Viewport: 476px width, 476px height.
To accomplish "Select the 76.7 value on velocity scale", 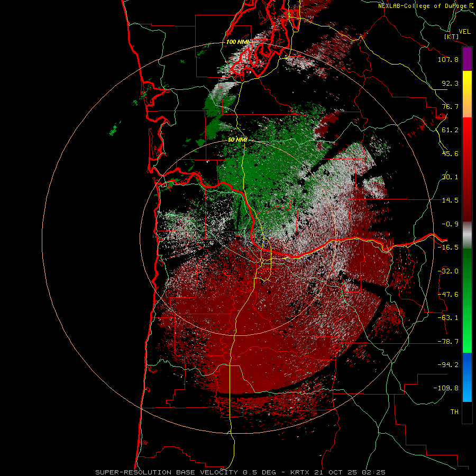I will pyautogui.click(x=450, y=106).
